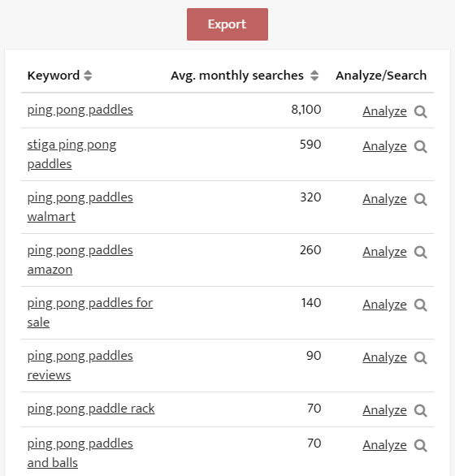Click magnifier for ping pong paddle rack

[421, 410]
